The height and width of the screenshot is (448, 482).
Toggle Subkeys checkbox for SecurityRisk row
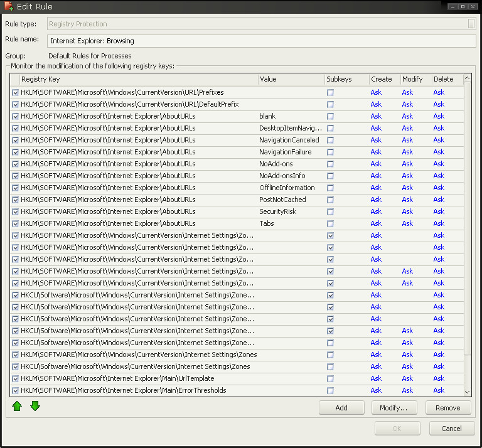[331, 212]
